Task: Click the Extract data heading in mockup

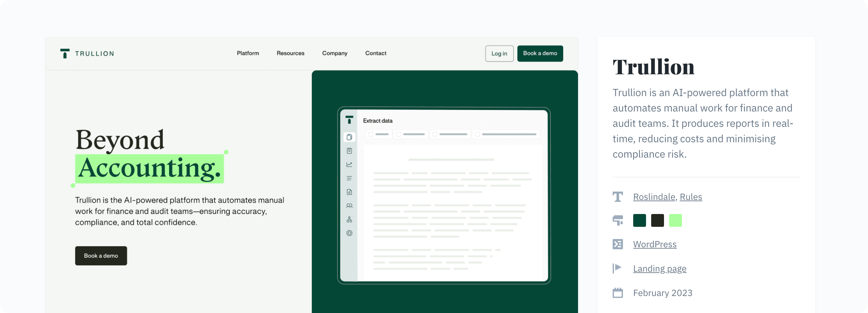Action: [x=378, y=120]
